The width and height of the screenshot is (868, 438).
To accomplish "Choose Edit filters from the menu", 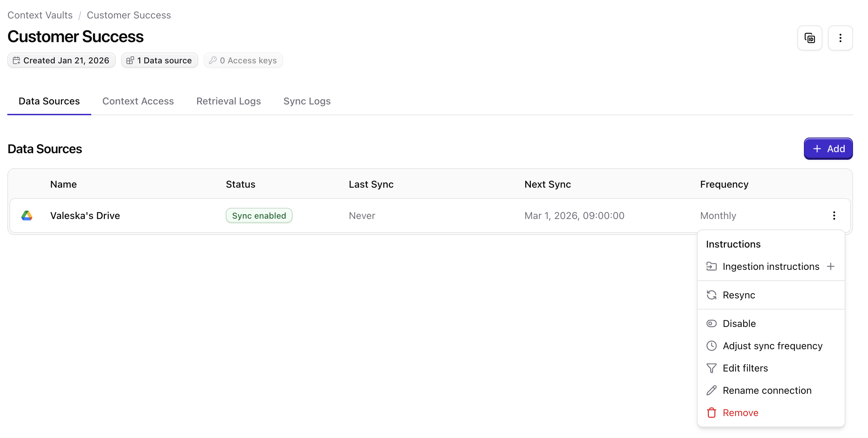I will (x=745, y=368).
